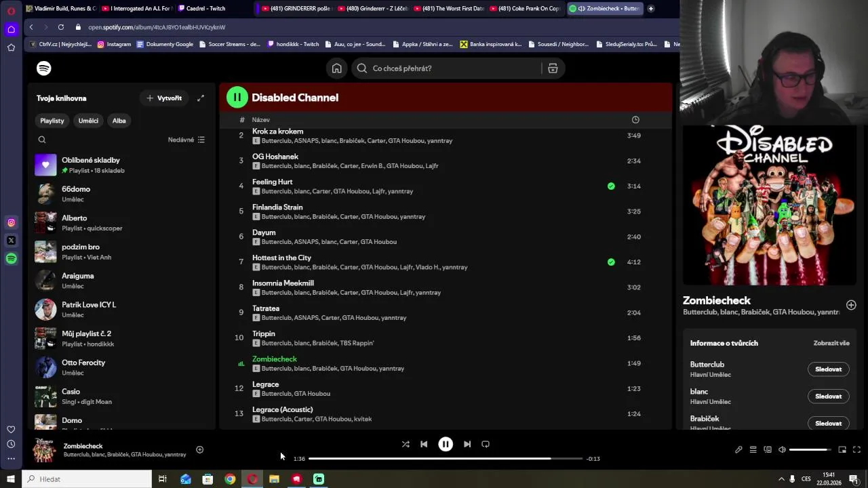The image size is (868, 488).
Task: Sort tracks by Název column header
Action: click(261, 120)
